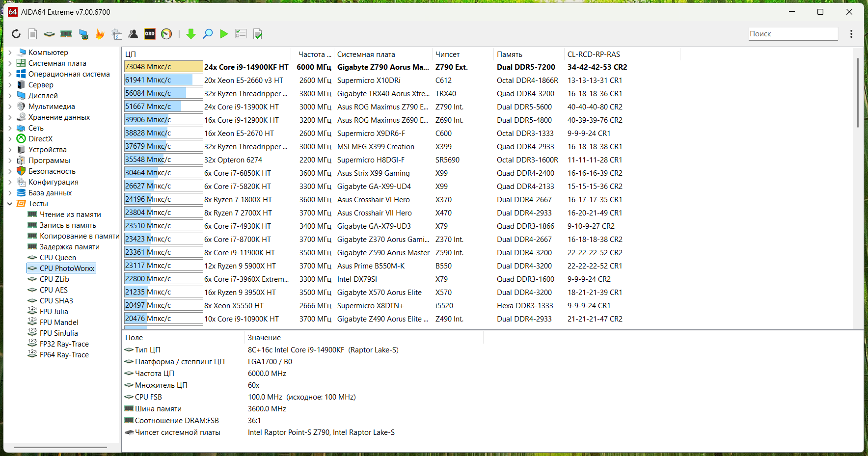Viewport: 868px width, 456px height.
Task: Select База данных in the sidebar tree
Action: [x=50, y=193]
